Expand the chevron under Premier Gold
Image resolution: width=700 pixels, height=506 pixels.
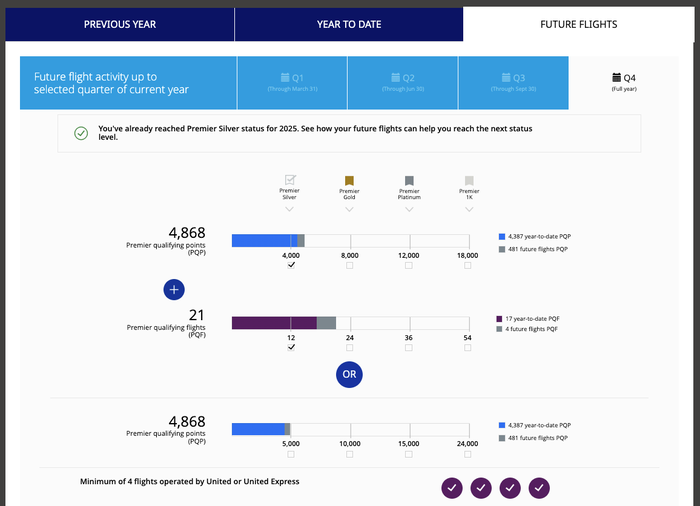tap(349, 209)
